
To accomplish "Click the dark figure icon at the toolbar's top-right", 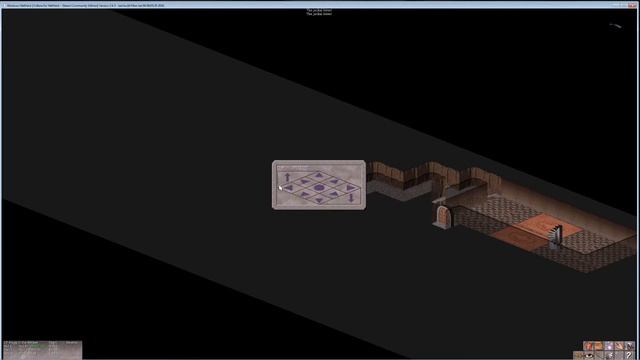I will [x=629, y=346].
